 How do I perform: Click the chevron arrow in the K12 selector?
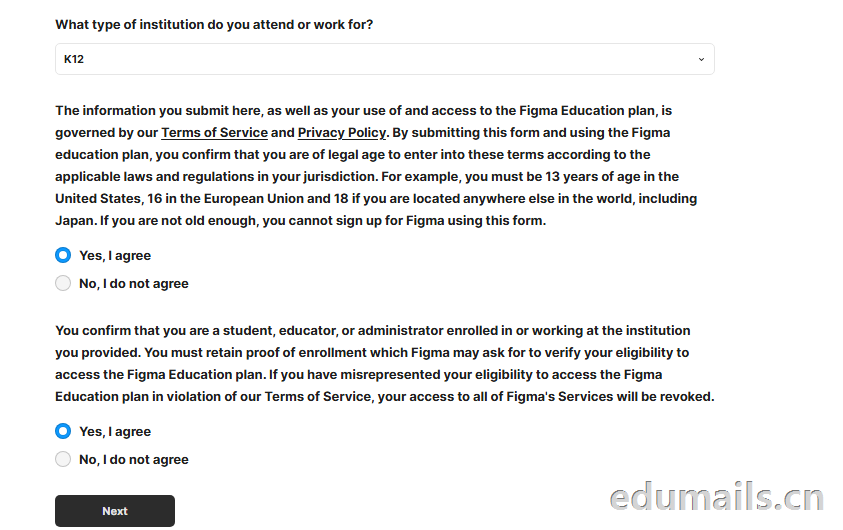tap(701, 59)
